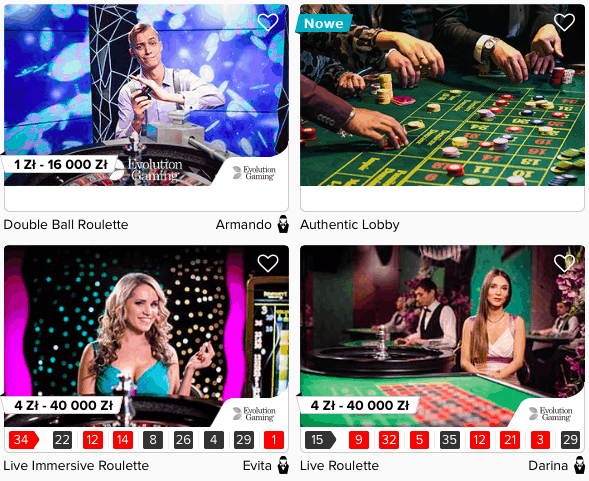Click the Double Ball Roulette title
The width and height of the screenshot is (589, 481).
pos(66,225)
